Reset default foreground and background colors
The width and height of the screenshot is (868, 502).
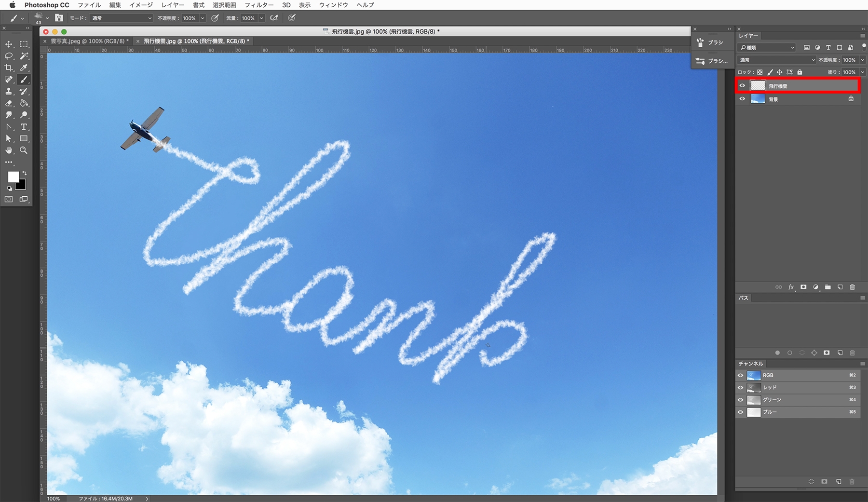[x=10, y=189]
